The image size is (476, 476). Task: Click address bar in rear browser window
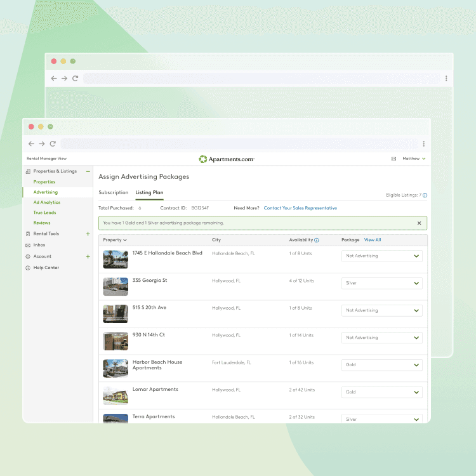tap(261, 78)
